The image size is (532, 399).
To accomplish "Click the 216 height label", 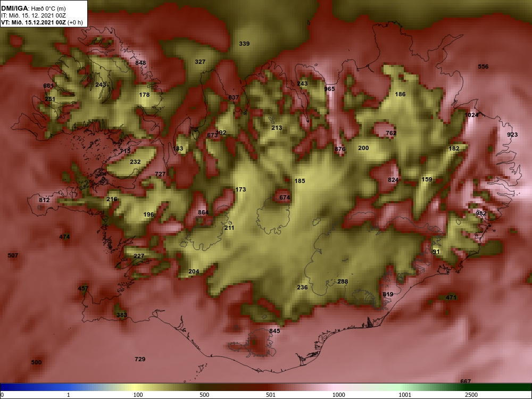I will [x=112, y=199].
